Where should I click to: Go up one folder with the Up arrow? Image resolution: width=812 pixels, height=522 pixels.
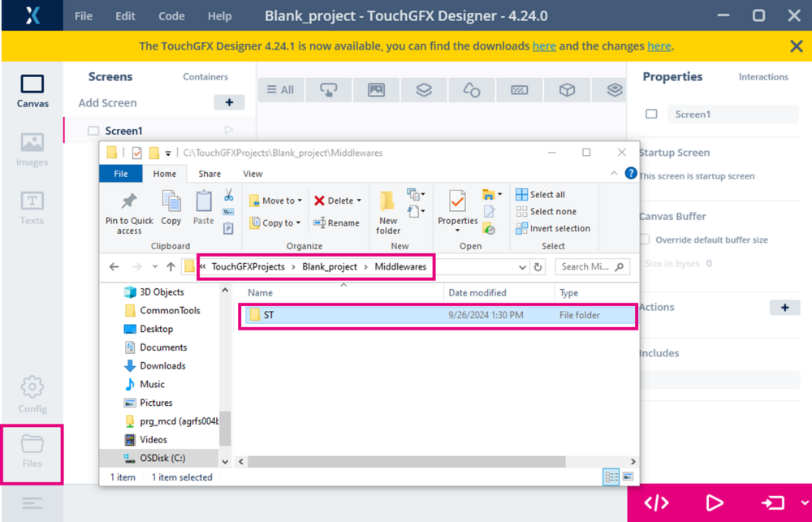click(x=171, y=267)
